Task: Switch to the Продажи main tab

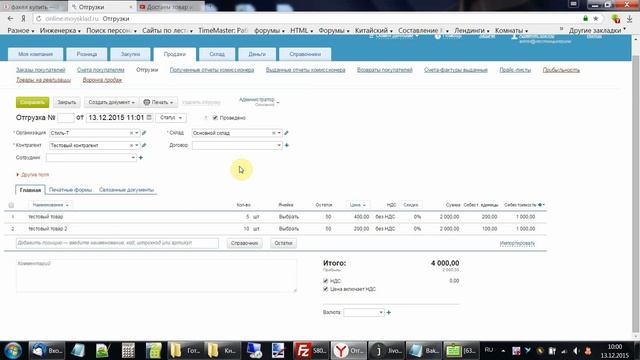Action: [175, 54]
